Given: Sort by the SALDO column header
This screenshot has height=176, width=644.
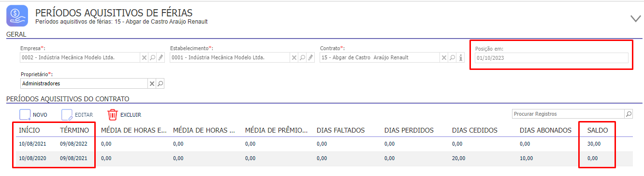Looking at the screenshot, I should point(597,130).
